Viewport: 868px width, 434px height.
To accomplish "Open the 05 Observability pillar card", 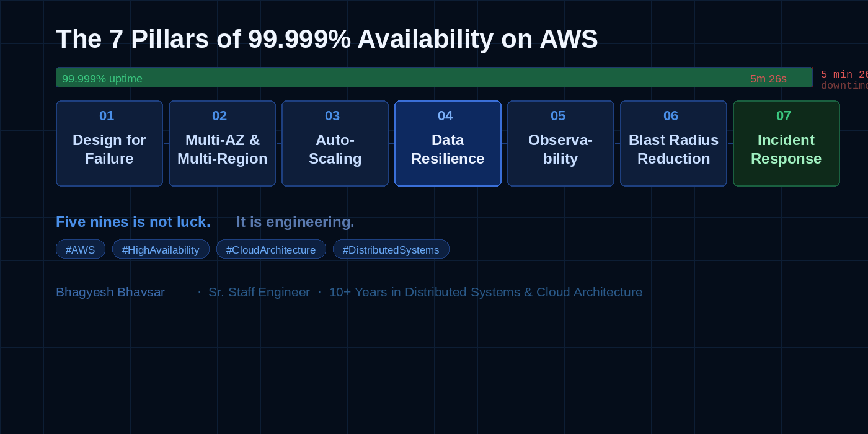I will click(x=560, y=143).
